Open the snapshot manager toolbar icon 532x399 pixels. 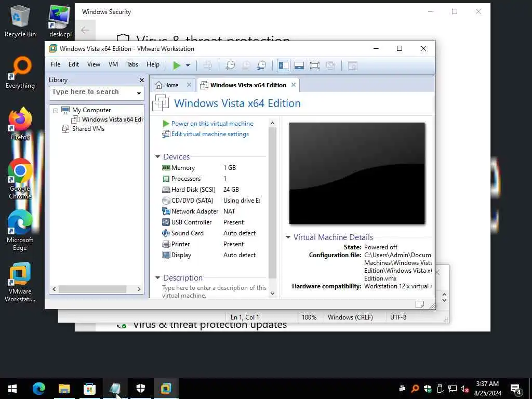pos(262,65)
